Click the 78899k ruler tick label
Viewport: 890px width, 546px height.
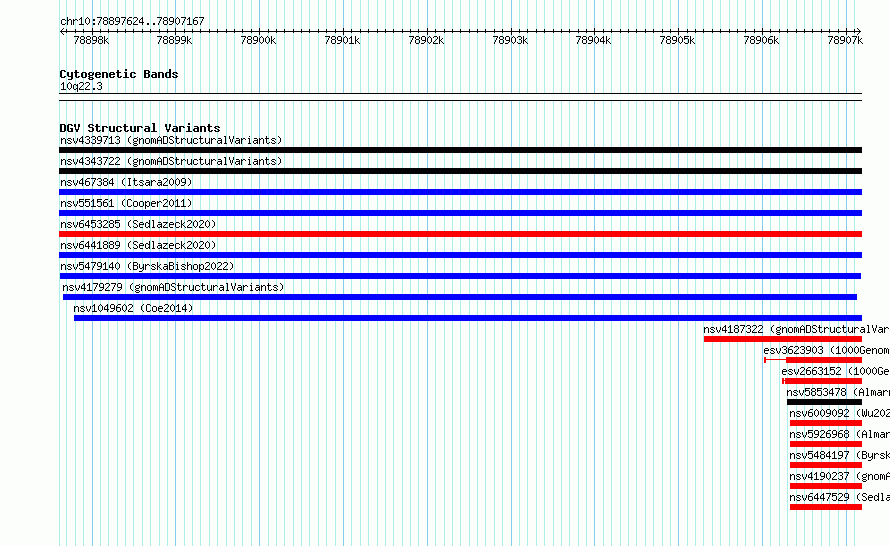174,40
